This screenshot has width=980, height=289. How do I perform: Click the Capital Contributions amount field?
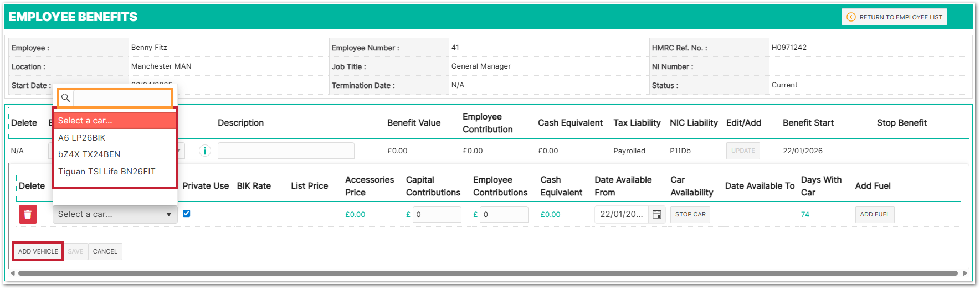pyautogui.click(x=437, y=214)
